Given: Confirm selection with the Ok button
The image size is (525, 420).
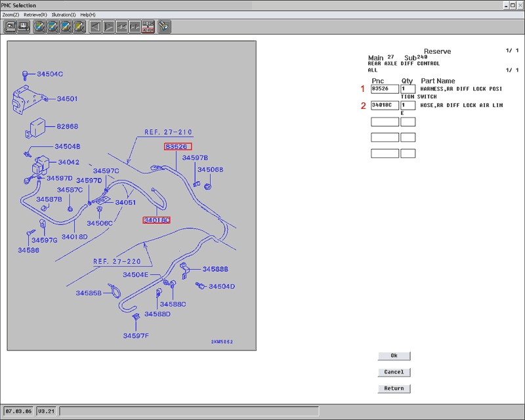Looking at the screenshot, I should 394,356.
